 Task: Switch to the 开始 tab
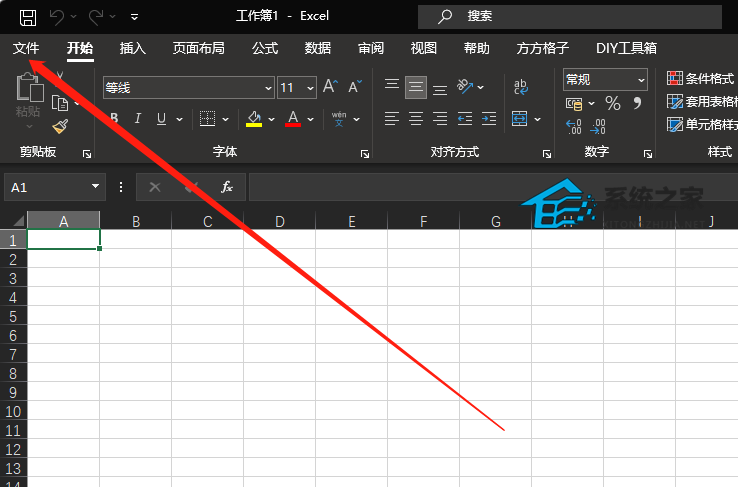click(80, 48)
